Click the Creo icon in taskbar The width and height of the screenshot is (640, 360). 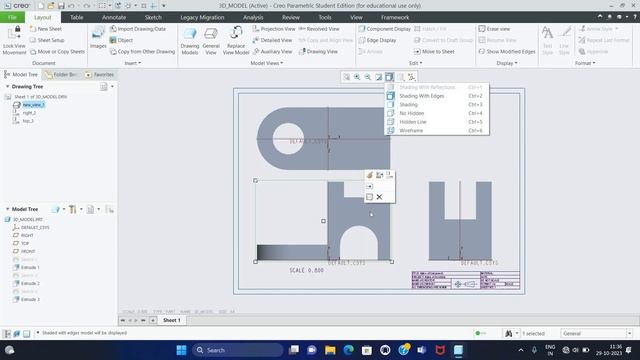458,350
